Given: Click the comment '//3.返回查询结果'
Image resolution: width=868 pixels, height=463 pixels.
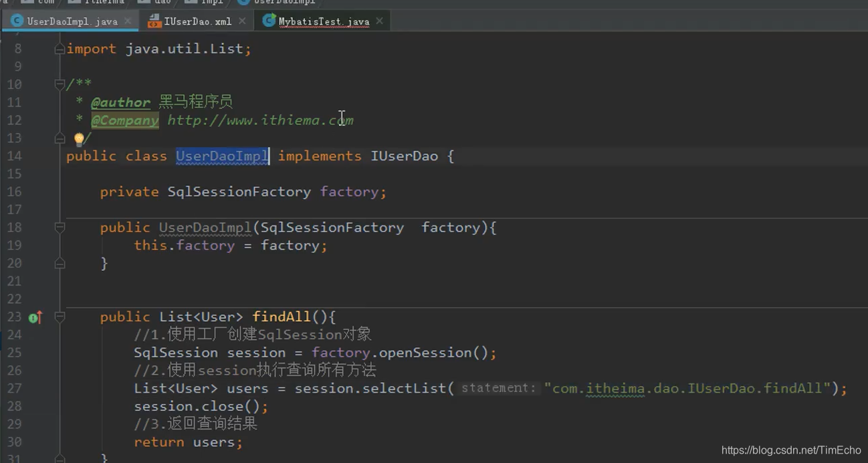Looking at the screenshot, I should click(x=195, y=424).
